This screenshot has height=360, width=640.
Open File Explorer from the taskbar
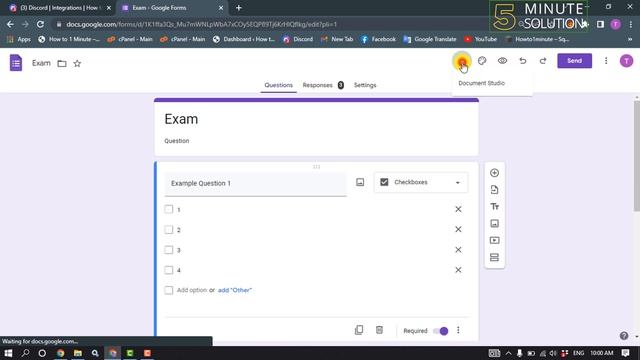point(78,353)
